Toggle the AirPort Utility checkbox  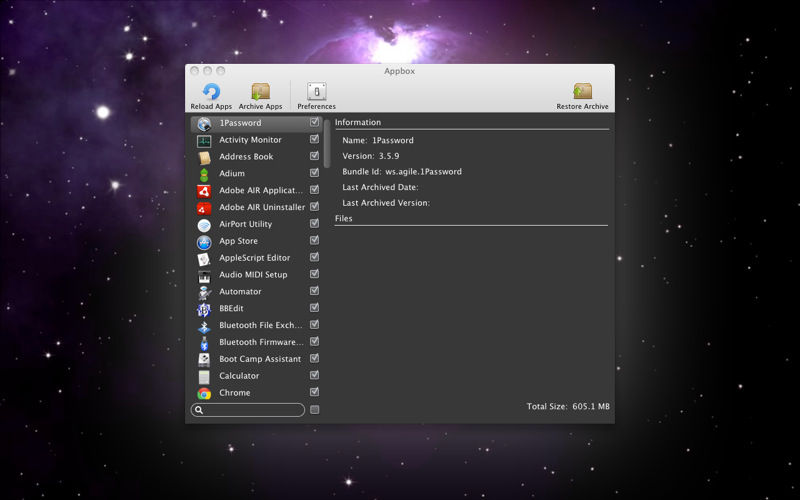314,223
